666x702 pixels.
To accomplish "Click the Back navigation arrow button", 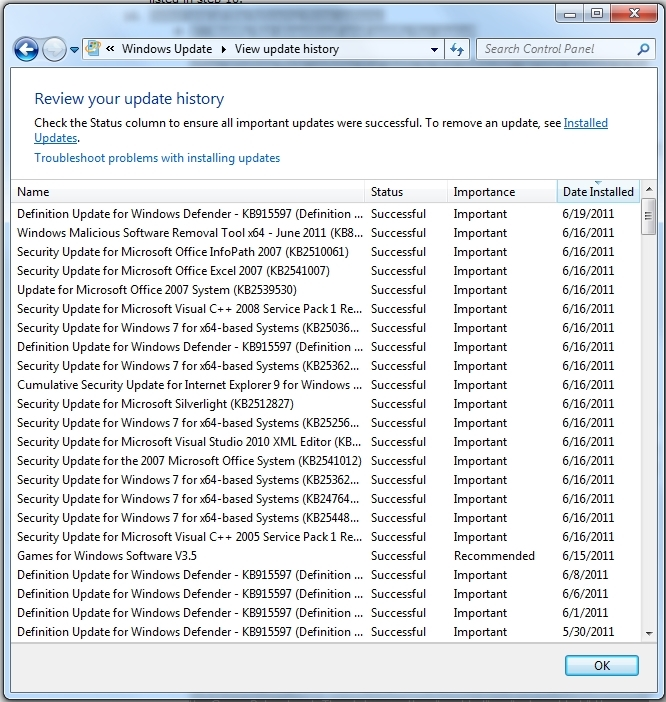I will click(26, 49).
